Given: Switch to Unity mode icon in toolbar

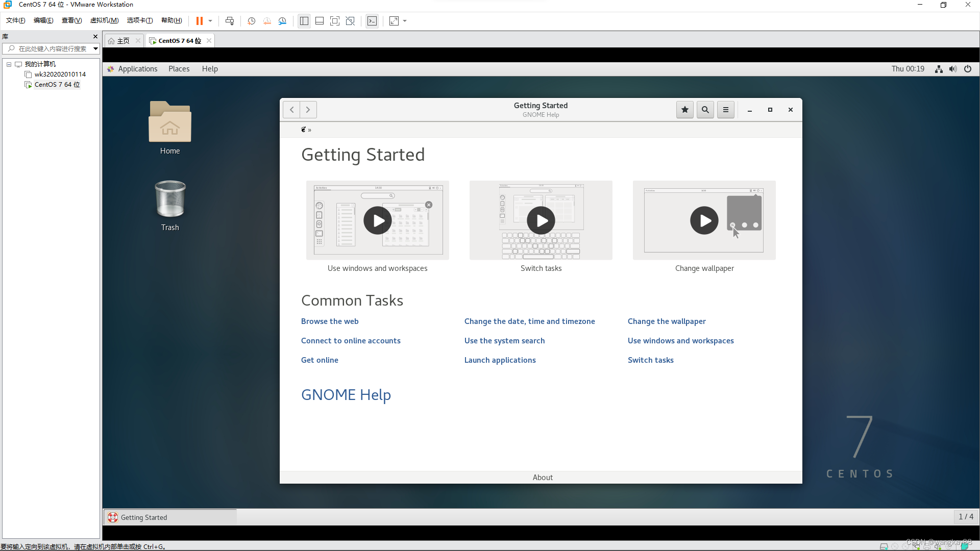Looking at the screenshot, I should point(350,21).
